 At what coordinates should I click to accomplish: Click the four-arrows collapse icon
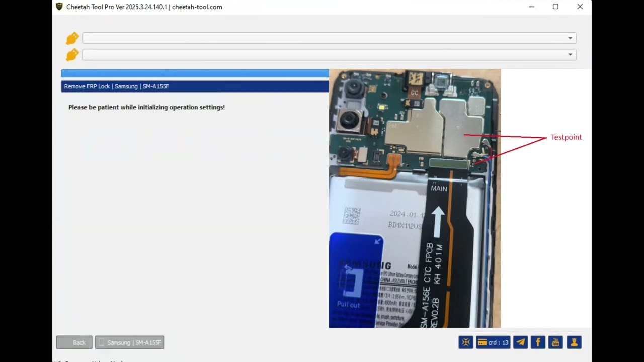[466, 342]
